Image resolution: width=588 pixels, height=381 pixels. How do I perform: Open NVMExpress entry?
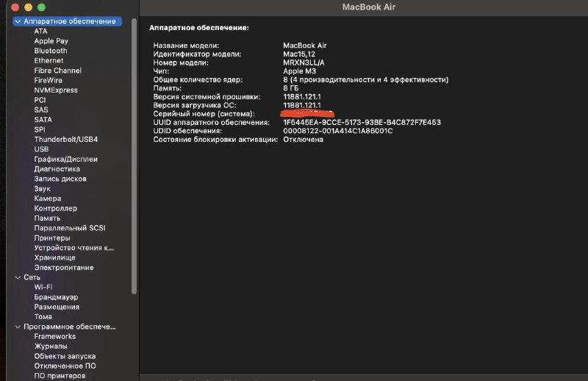(56, 90)
